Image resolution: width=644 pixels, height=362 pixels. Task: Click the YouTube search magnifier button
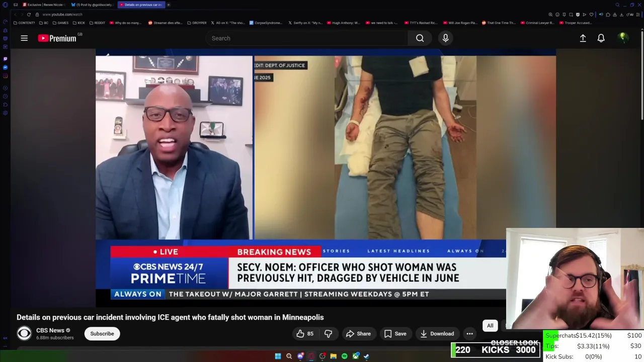click(x=420, y=38)
